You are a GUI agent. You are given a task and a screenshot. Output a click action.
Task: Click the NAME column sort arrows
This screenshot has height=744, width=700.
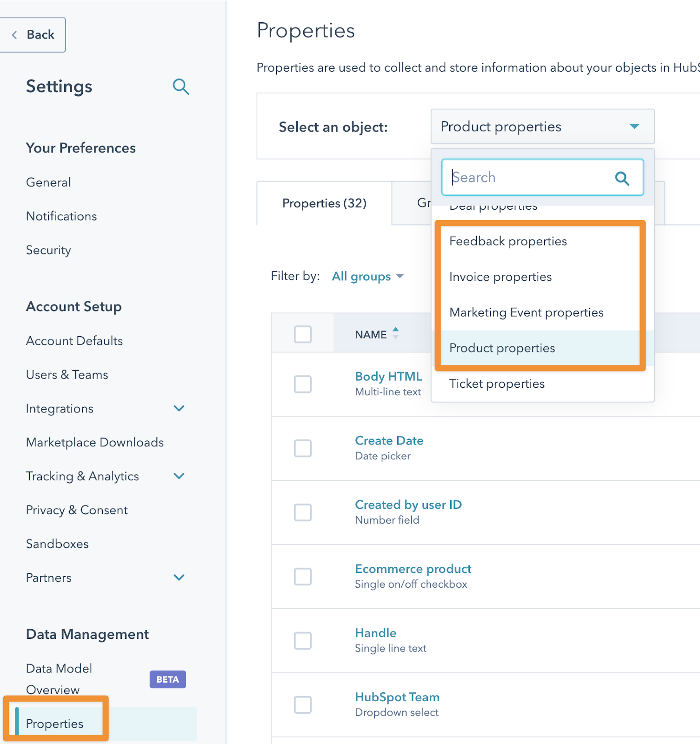click(395, 333)
